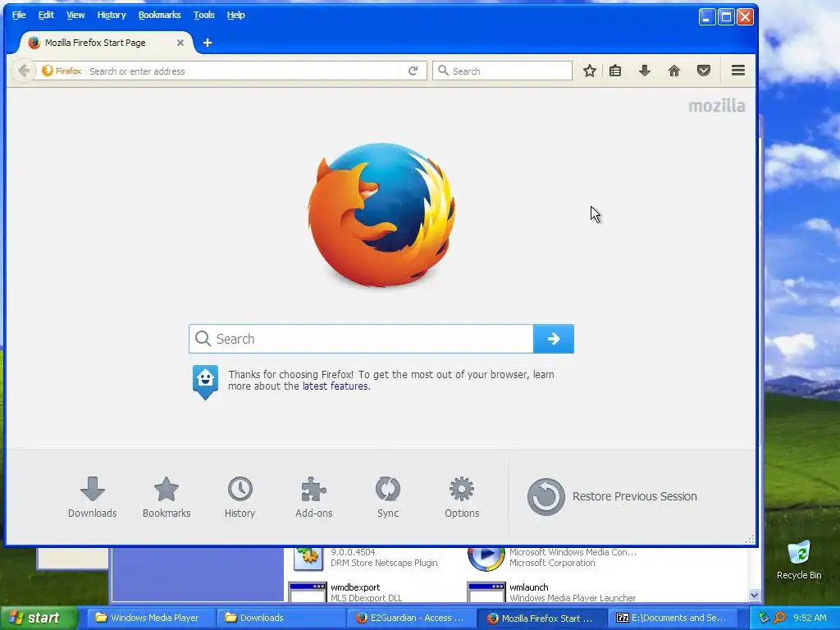Image resolution: width=840 pixels, height=630 pixels.
Task: Click the back arrow navigation button
Action: coord(24,71)
